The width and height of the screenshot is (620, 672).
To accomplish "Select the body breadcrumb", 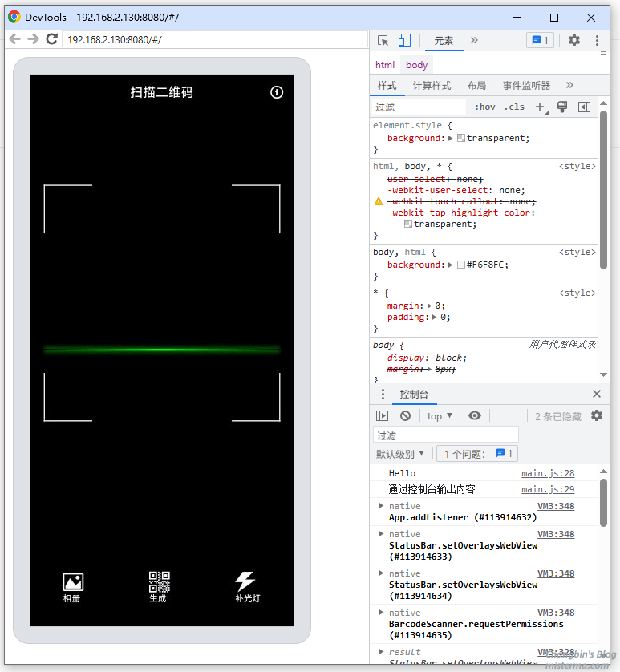I will [x=417, y=65].
